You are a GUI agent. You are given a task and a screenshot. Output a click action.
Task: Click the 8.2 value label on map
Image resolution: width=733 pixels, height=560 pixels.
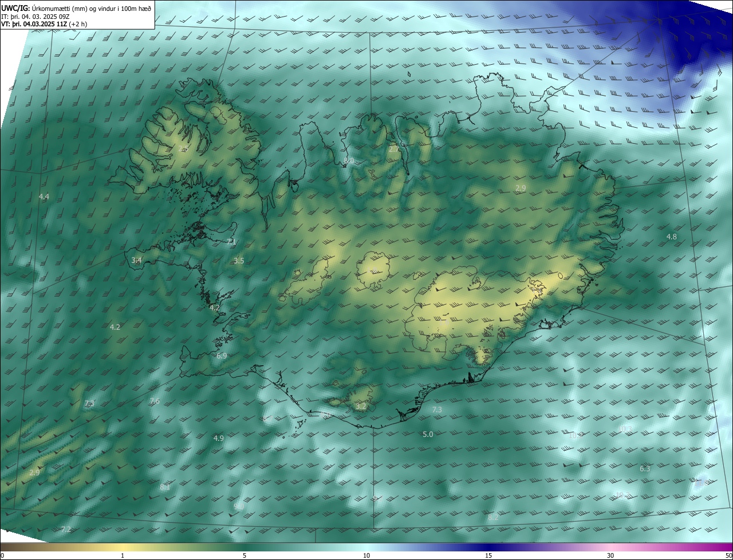493,518
